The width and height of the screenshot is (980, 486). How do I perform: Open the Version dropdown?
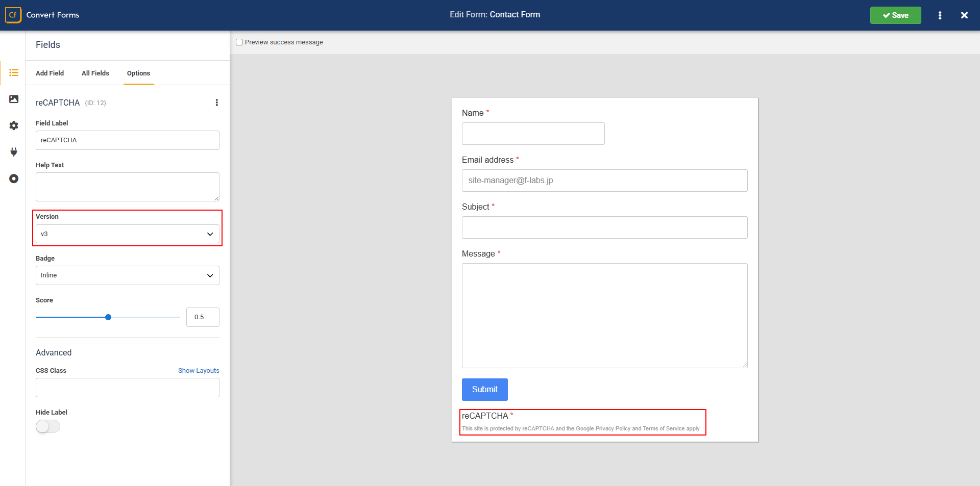pyautogui.click(x=127, y=234)
